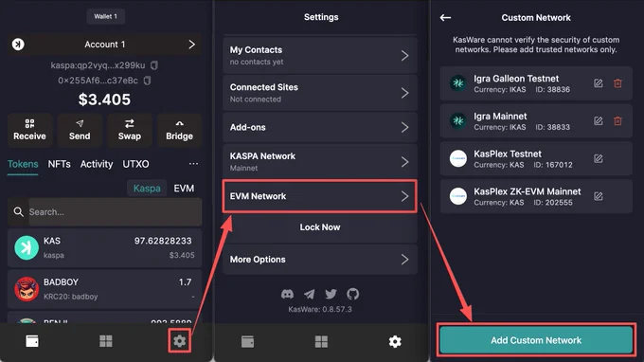Open the Twitter link icon
644x362 pixels.
point(331,294)
